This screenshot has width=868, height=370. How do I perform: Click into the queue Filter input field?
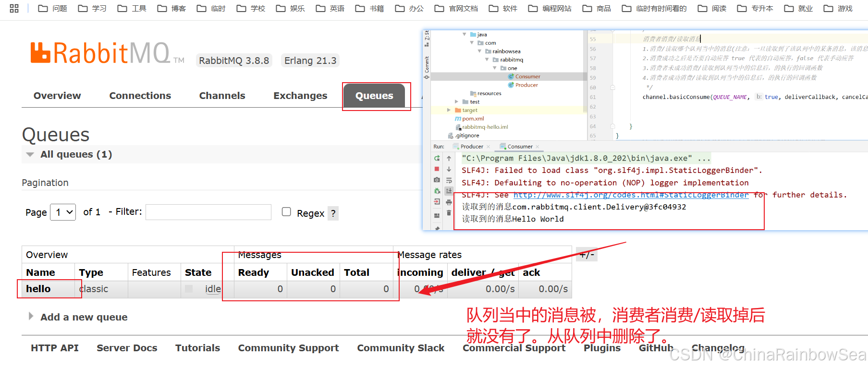208,212
